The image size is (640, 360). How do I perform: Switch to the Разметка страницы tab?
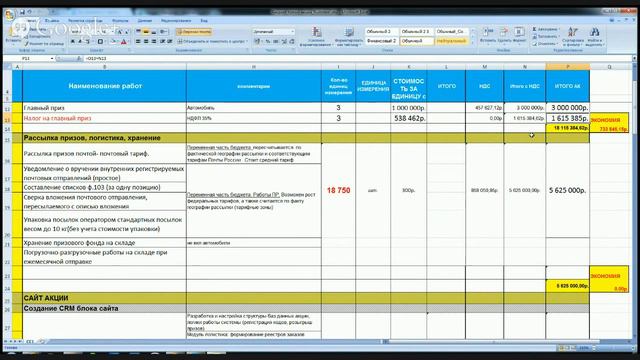(85, 20)
